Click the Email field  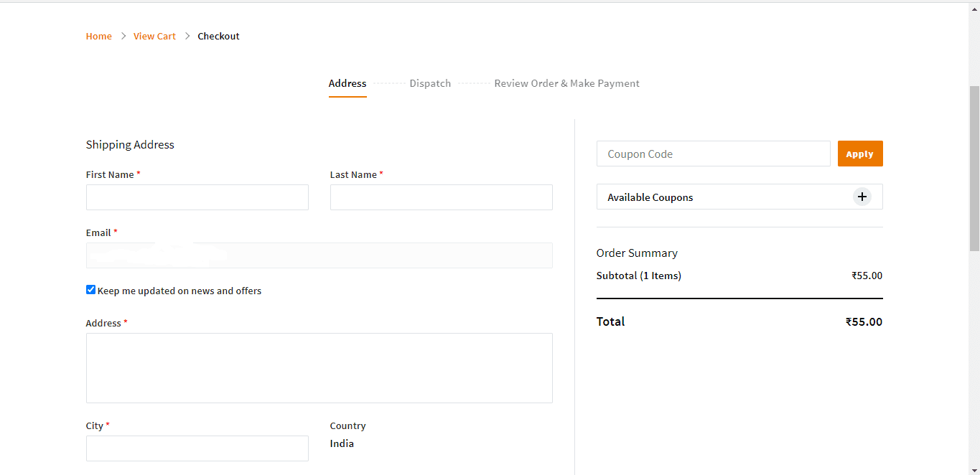(319, 255)
